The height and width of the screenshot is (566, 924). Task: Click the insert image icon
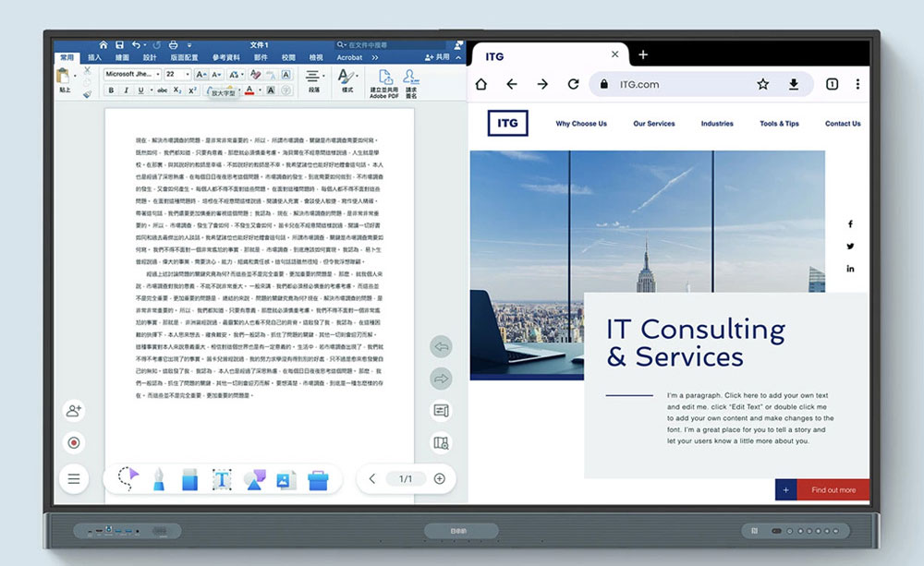(x=286, y=479)
